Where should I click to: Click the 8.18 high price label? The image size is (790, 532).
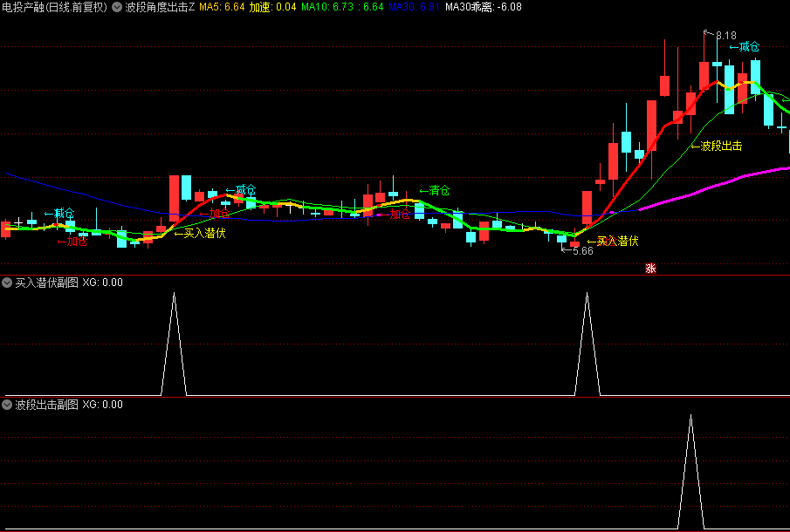coord(725,36)
